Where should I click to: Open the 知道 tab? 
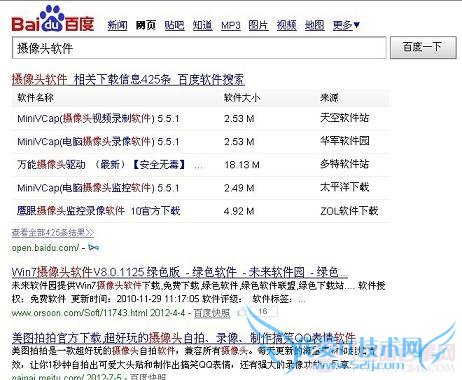pyautogui.click(x=203, y=25)
